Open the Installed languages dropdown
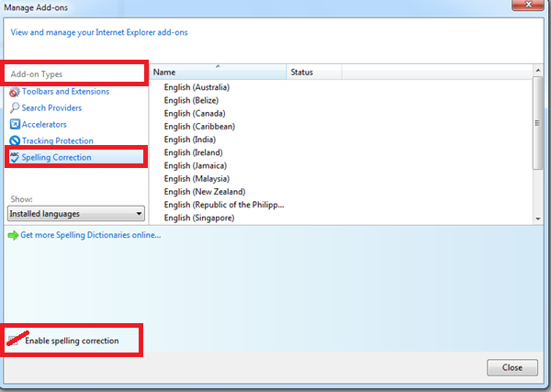The height and width of the screenshot is (392, 551). [76, 214]
